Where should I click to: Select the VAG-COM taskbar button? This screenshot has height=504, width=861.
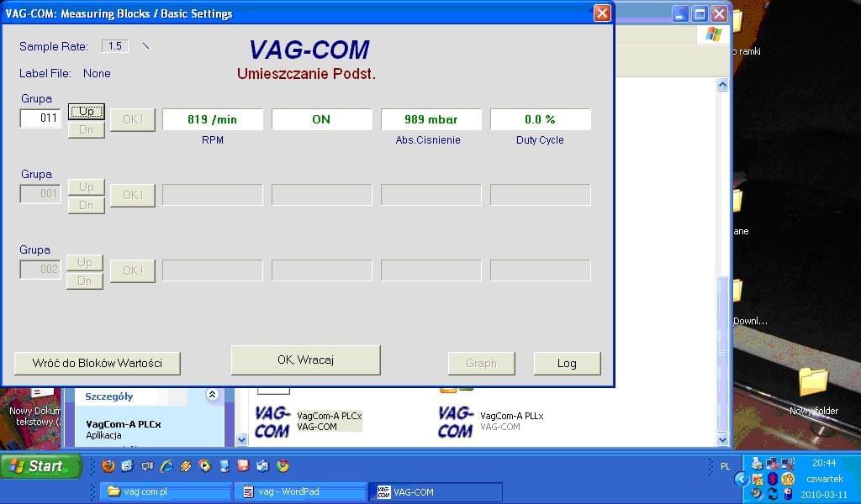(x=436, y=492)
